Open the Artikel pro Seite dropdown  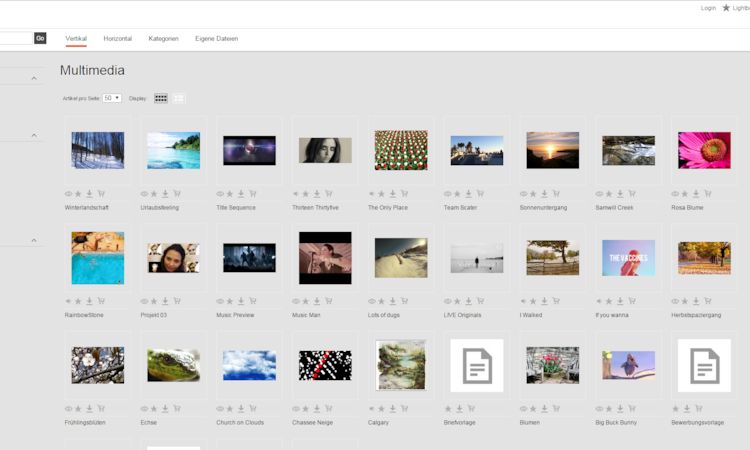click(x=112, y=99)
